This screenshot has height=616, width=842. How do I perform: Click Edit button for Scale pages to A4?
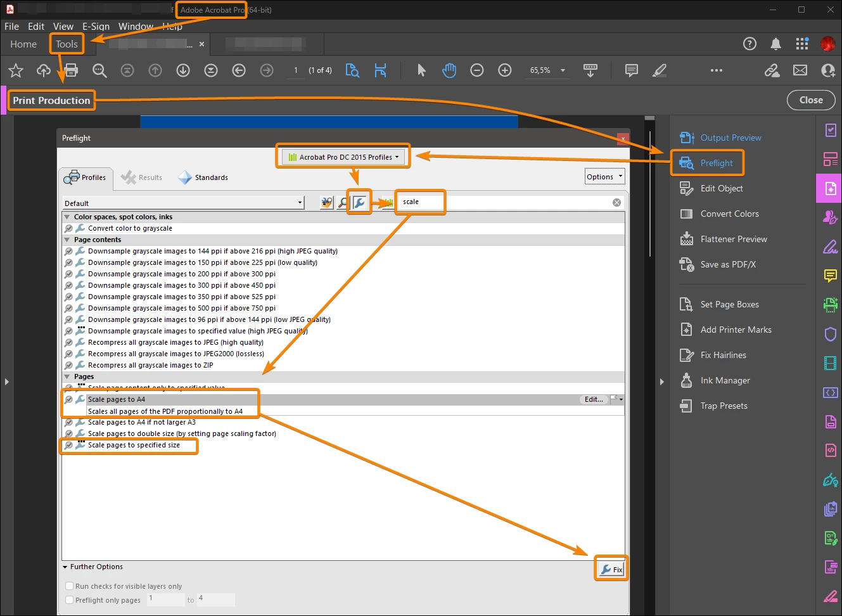click(594, 399)
